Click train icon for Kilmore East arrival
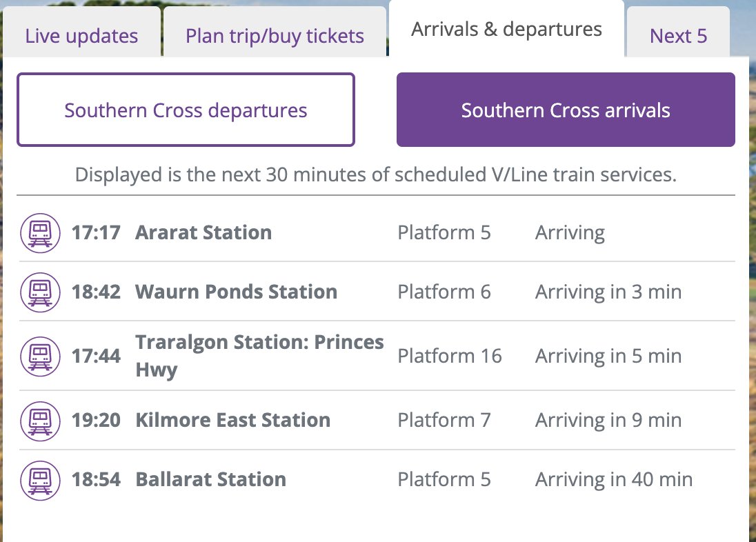This screenshot has height=542, width=756. click(40, 421)
